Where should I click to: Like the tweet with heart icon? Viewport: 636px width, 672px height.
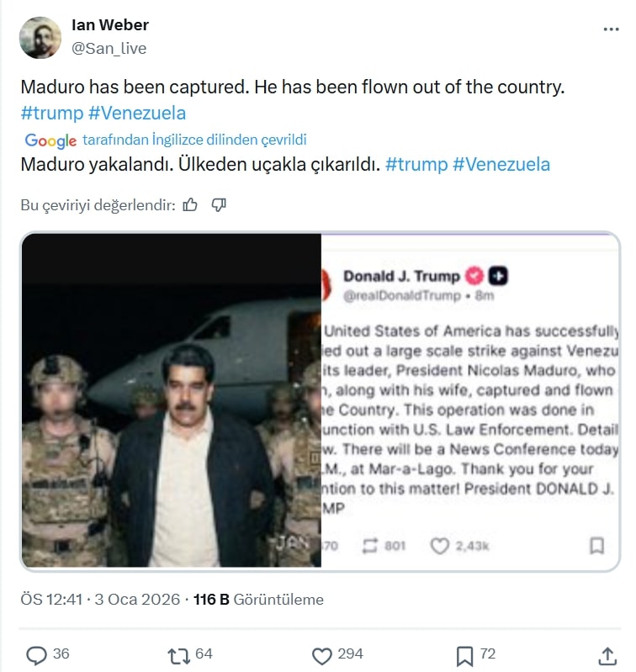pyautogui.click(x=322, y=654)
